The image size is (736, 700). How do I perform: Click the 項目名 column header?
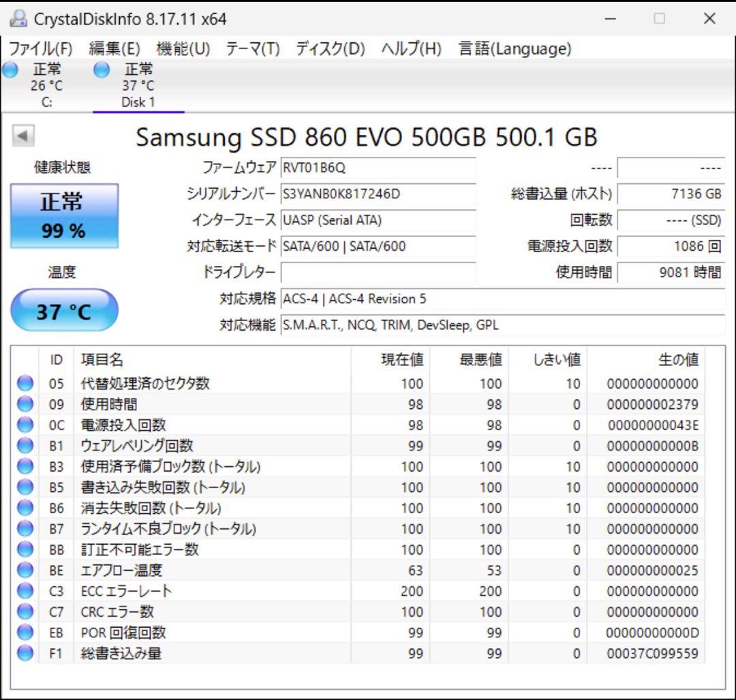[x=212, y=360]
